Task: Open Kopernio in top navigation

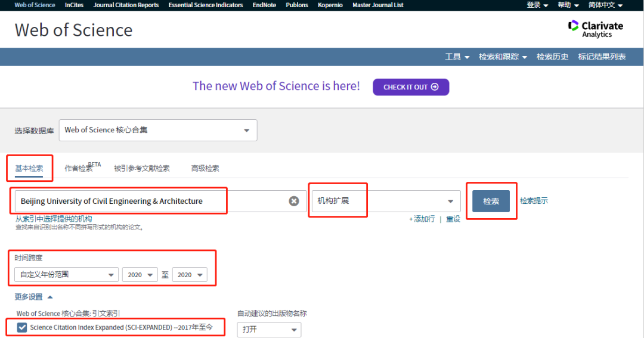Action: [330, 5]
